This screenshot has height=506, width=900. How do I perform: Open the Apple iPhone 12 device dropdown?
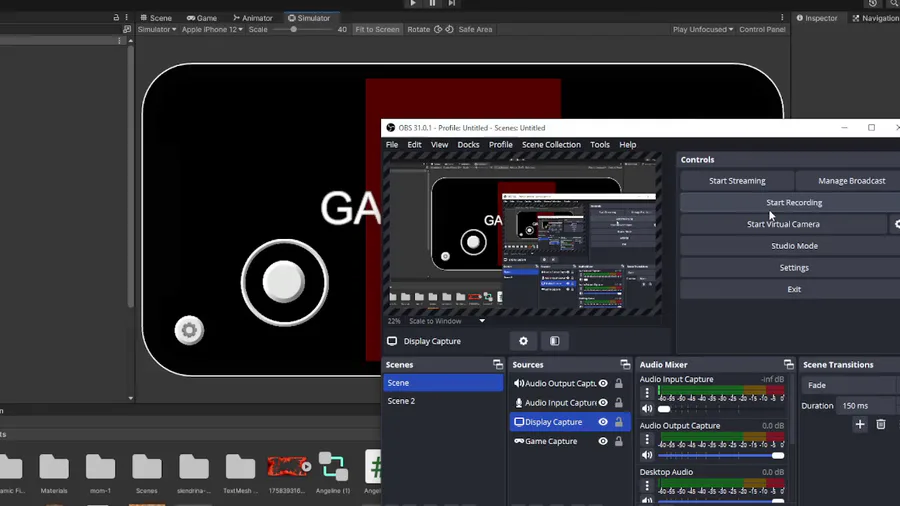[212, 29]
